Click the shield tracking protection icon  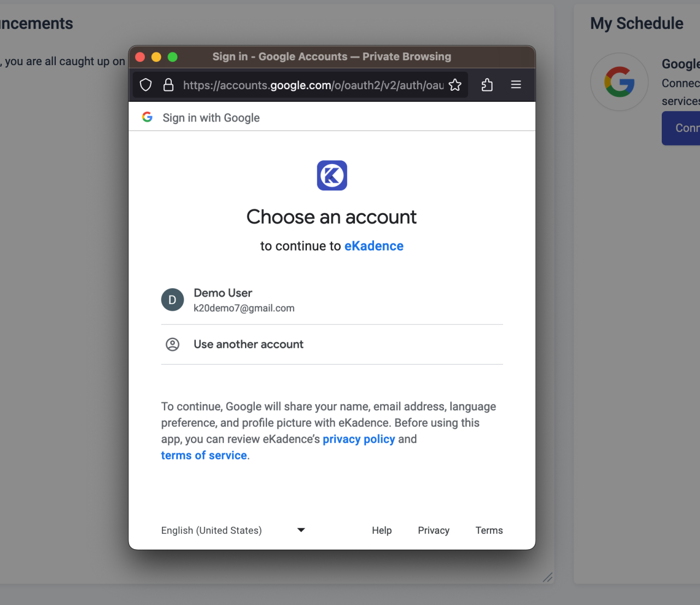145,85
